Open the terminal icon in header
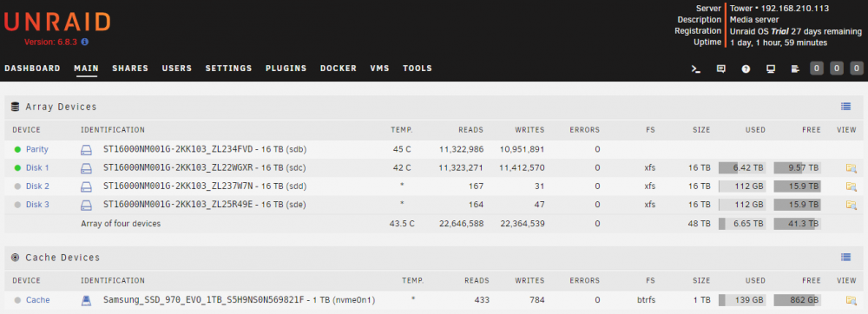The width and height of the screenshot is (868, 314). click(x=696, y=69)
